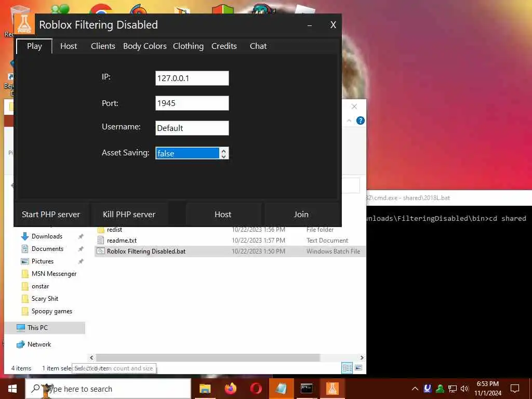Click the Username field containing Default
This screenshot has width=532, height=399.
pyautogui.click(x=192, y=128)
